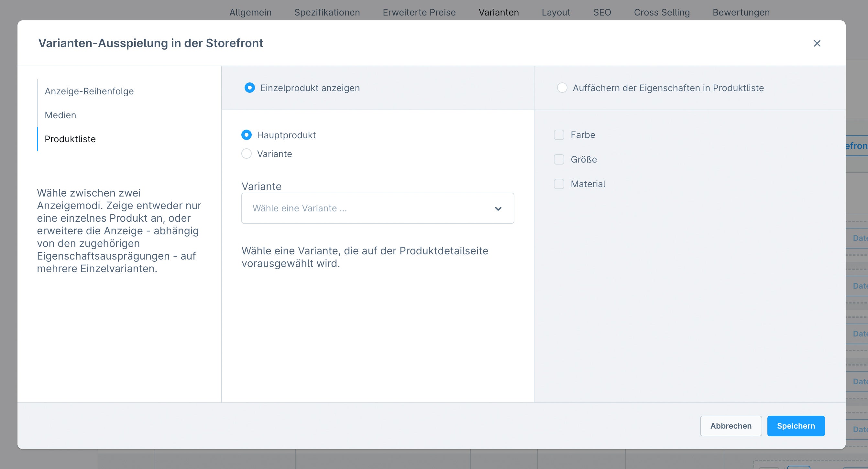Click the modal title Varianten-Ausspielung in der Storefront
This screenshot has width=868, height=469.
tap(151, 43)
